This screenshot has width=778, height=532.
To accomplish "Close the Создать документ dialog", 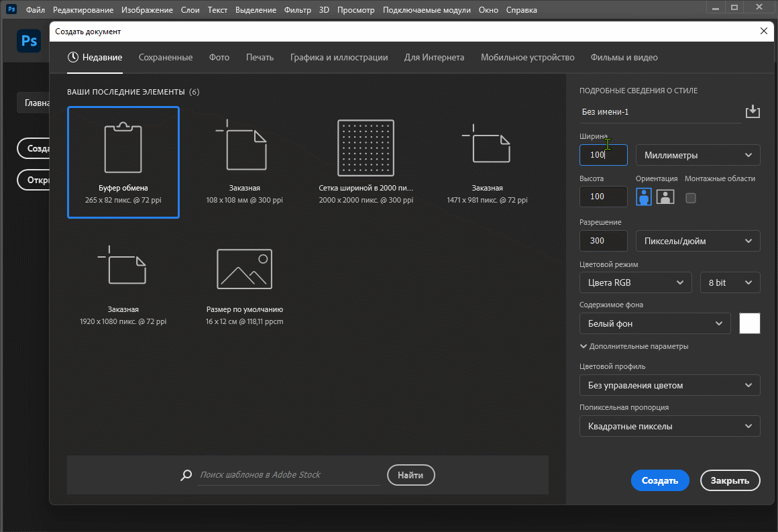I will [x=764, y=32].
